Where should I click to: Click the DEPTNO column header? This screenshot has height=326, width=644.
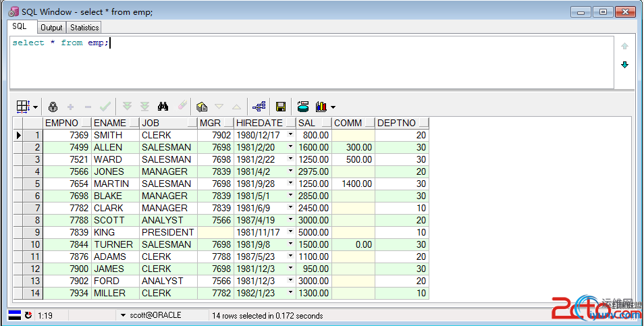point(402,123)
